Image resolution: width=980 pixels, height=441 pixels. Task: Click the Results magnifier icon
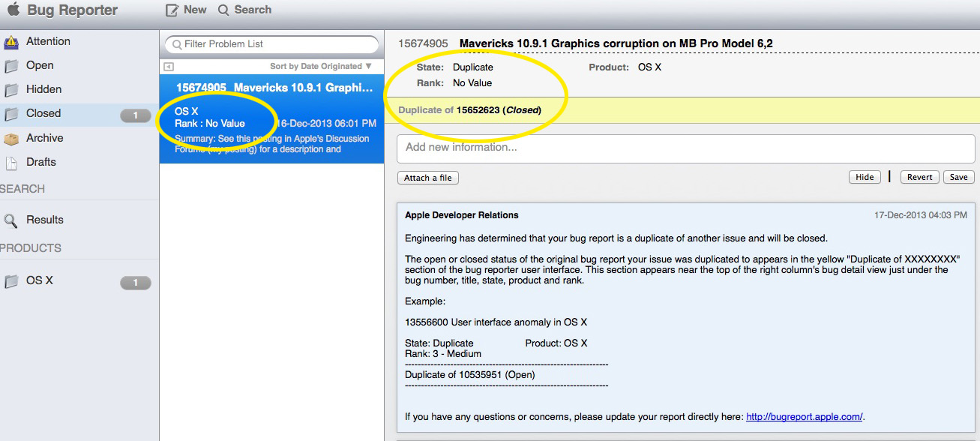coord(10,220)
